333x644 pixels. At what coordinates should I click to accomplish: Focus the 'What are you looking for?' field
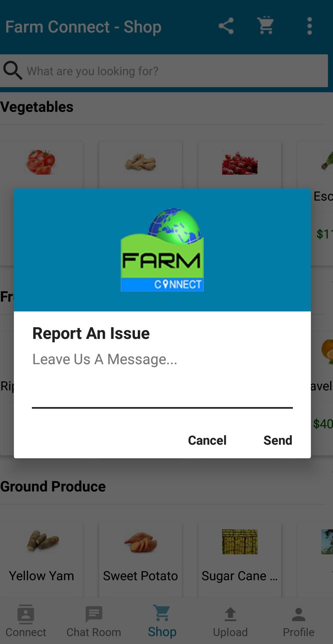164,71
